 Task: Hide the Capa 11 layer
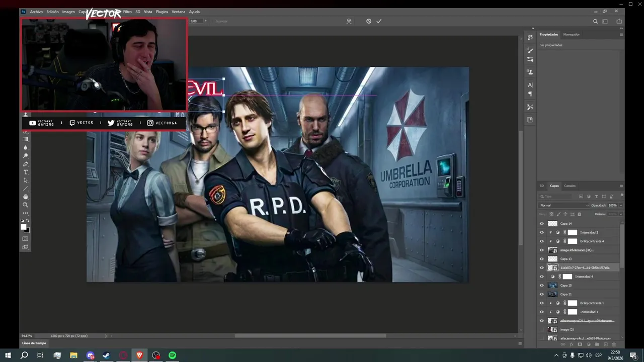tap(542, 294)
